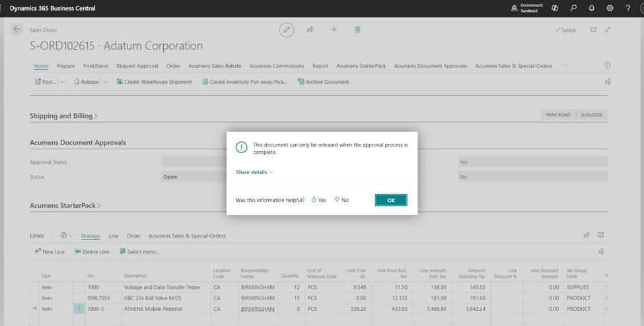Click the pin icon in Lines toolbar
Image resolution: width=644 pixels, height=326 pixels.
(600, 251)
